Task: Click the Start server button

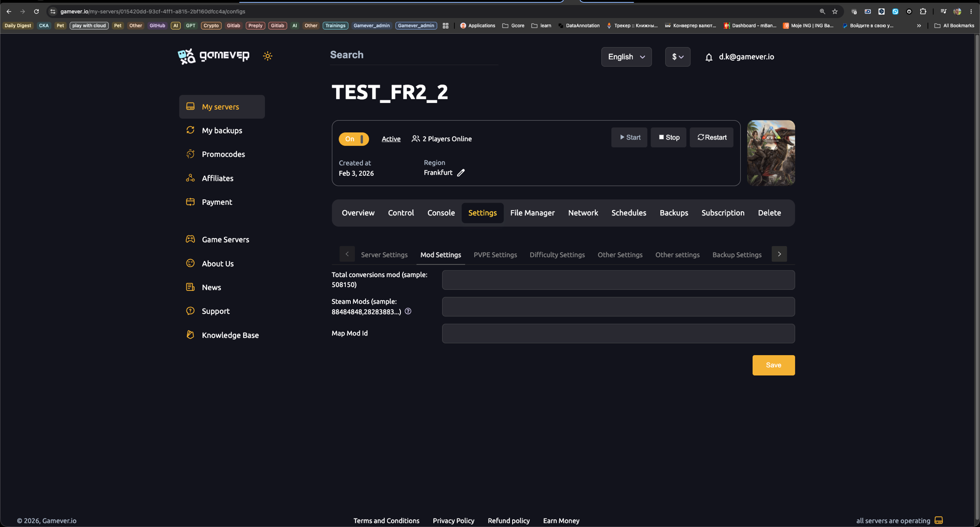Action: 629,138
